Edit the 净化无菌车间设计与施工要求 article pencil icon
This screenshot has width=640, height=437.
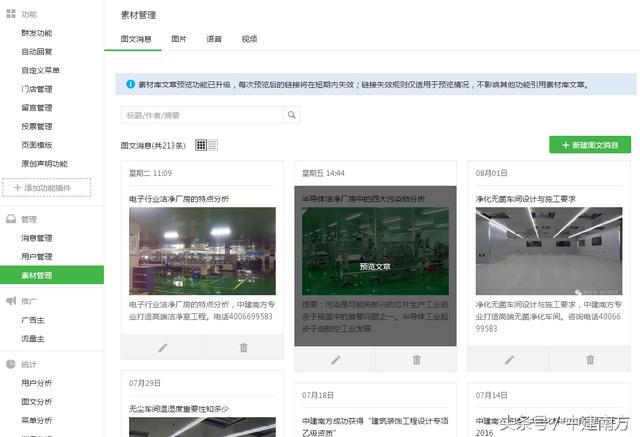pos(509,359)
